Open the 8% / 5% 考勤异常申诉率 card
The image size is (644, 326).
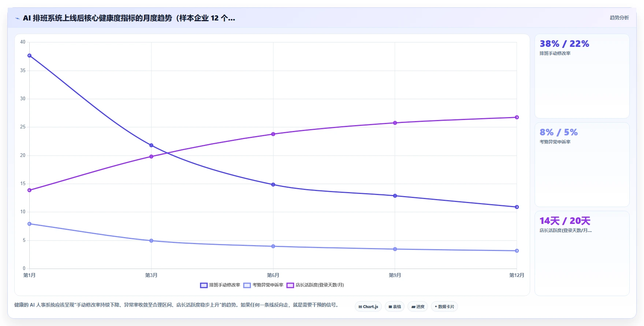[582, 165]
